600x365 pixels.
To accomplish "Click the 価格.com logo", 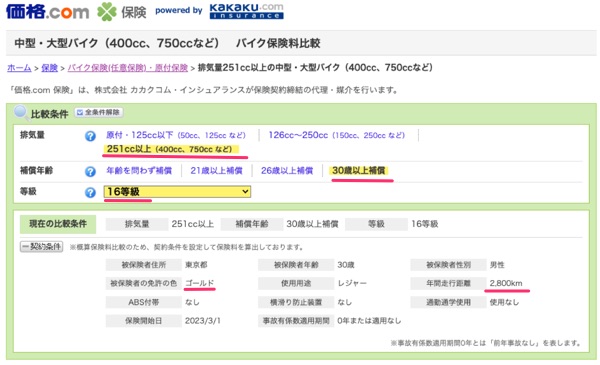I will point(47,11).
